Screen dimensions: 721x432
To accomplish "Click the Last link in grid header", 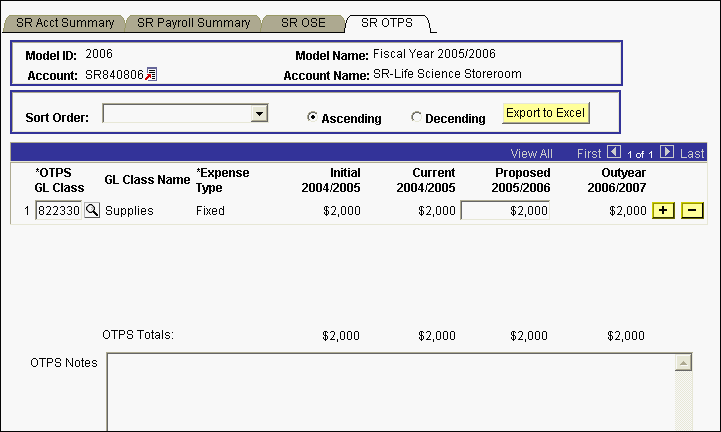I will pos(692,153).
